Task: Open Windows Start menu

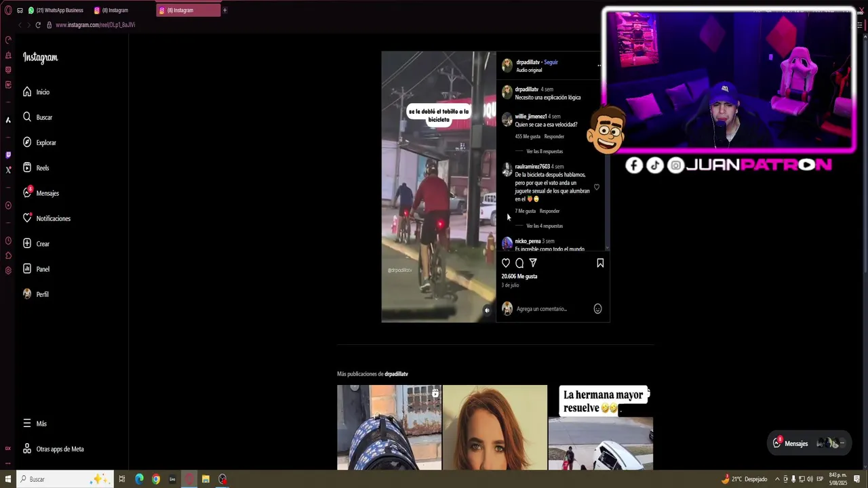Action: (x=8, y=479)
